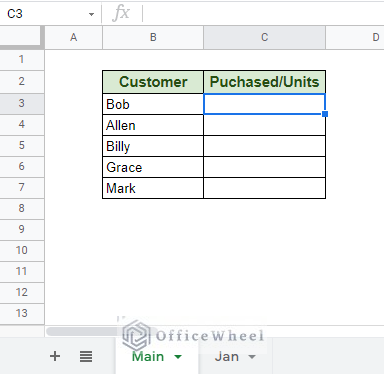Screen dimensions: 384x374
Task: Select the cell containing Bob
Action: (x=153, y=104)
